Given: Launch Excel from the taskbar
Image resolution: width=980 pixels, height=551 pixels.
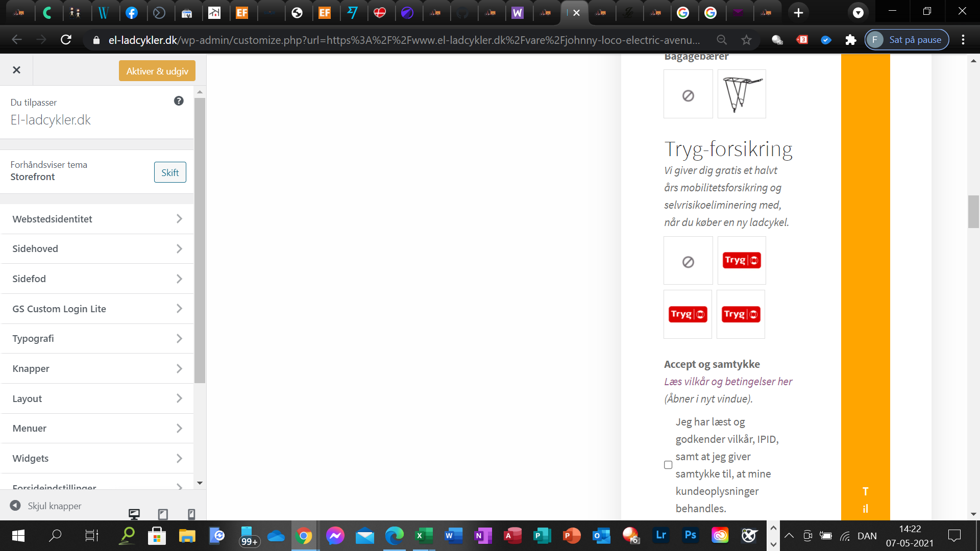Looking at the screenshot, I should [423, 536].
